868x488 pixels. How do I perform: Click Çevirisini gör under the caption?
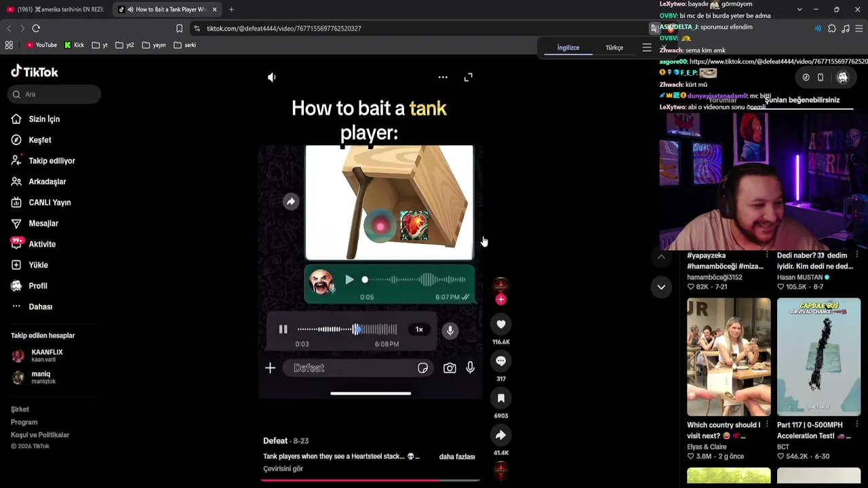(x=283, y=469)
